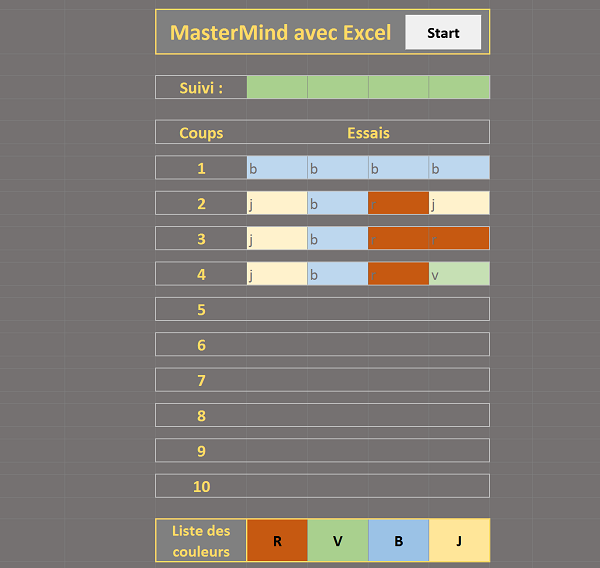Viewport: 600px width, 568px height.
Task: Select the green V color swatch
Action: pyautogui.click(x=338, y=540)
